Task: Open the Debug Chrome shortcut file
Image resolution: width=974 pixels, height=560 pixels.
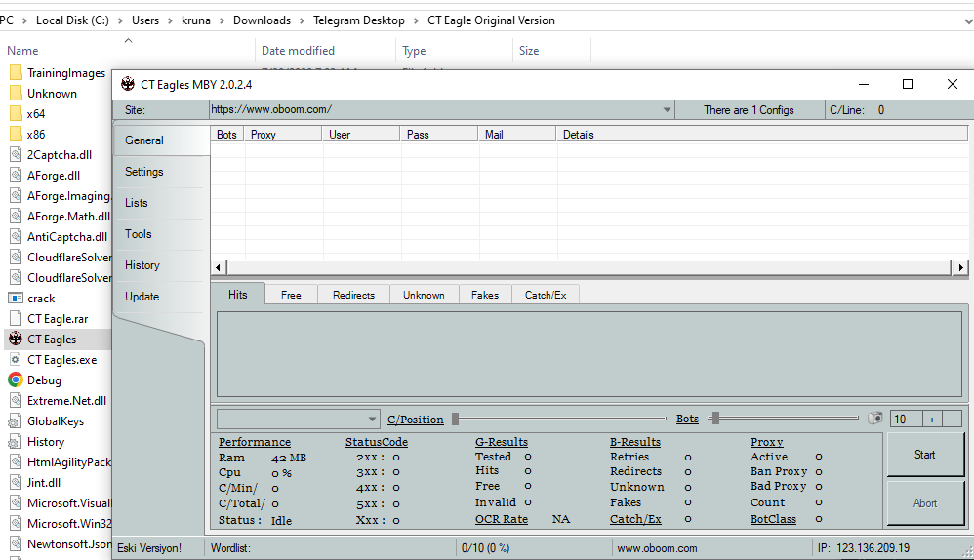Action: [x=16, y=380]
